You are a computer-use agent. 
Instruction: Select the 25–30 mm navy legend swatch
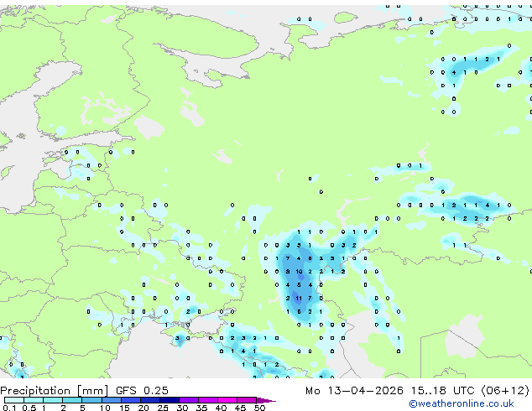pyautogui.click(x=169, y=400)
